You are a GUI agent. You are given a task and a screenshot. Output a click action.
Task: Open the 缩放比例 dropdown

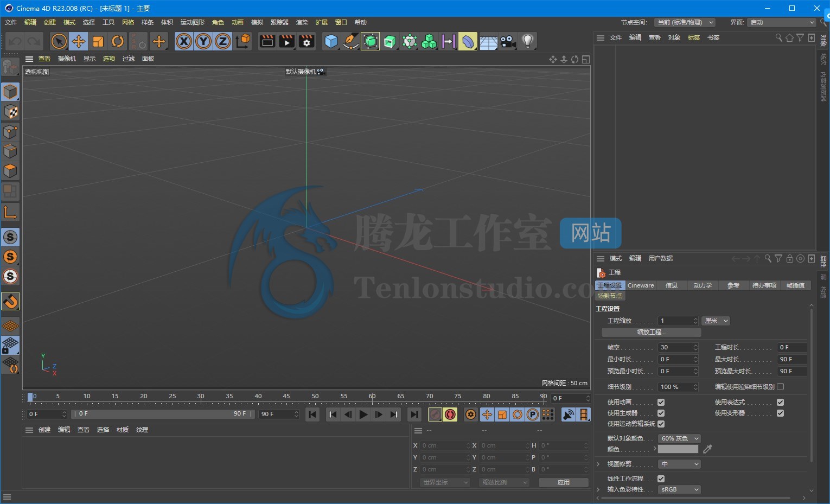click(504, 482)
